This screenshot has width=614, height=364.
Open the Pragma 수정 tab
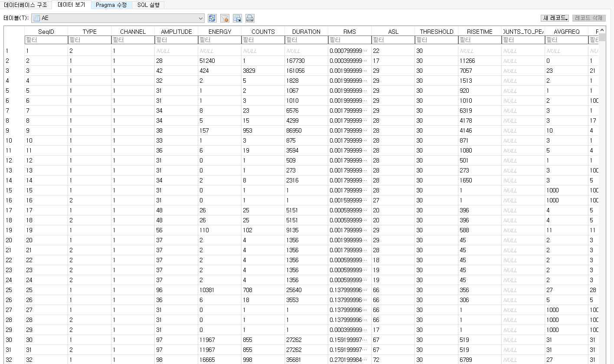pos(111,5)
